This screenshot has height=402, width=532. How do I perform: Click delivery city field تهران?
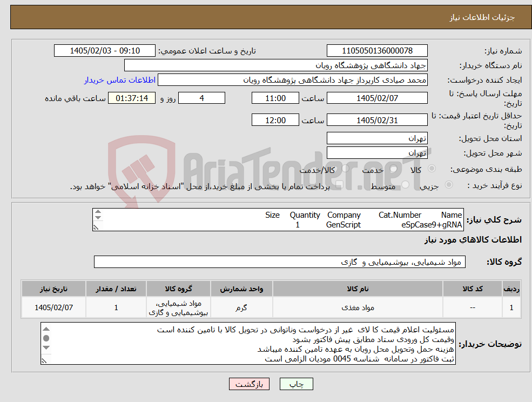click(377, 153)
